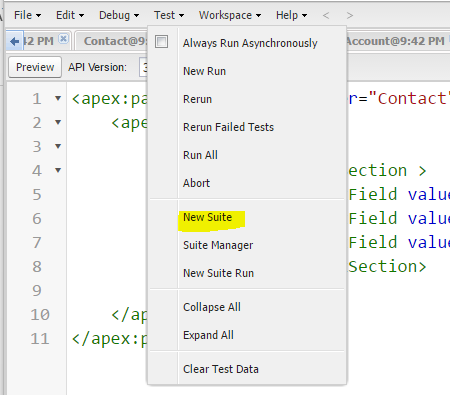
Task: Switch to the Account@9:42 PM tab
Action: [x=395, y=41]
